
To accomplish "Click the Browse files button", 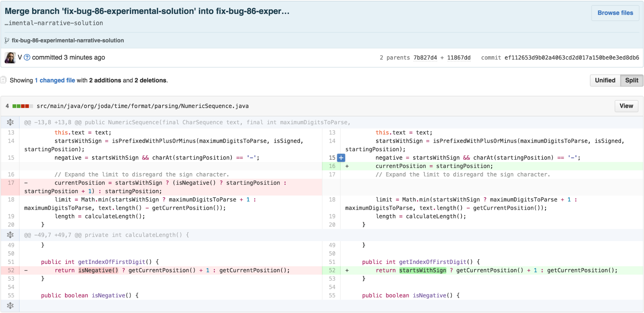I will (x=615, y=13).
